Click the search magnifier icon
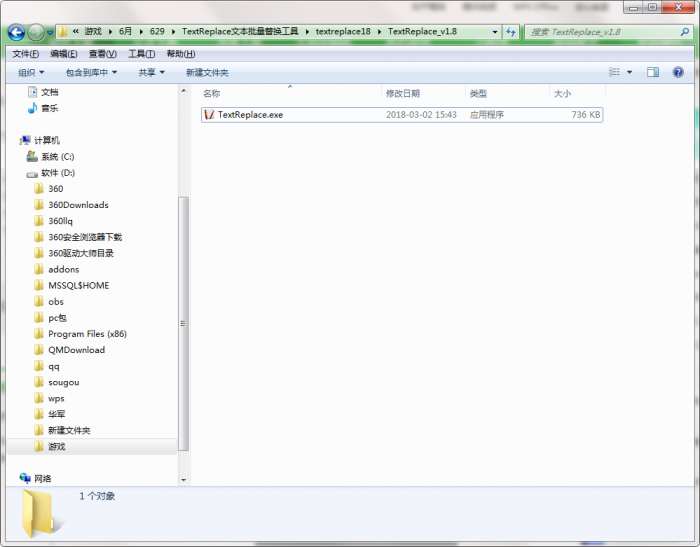 pos(684,32)
